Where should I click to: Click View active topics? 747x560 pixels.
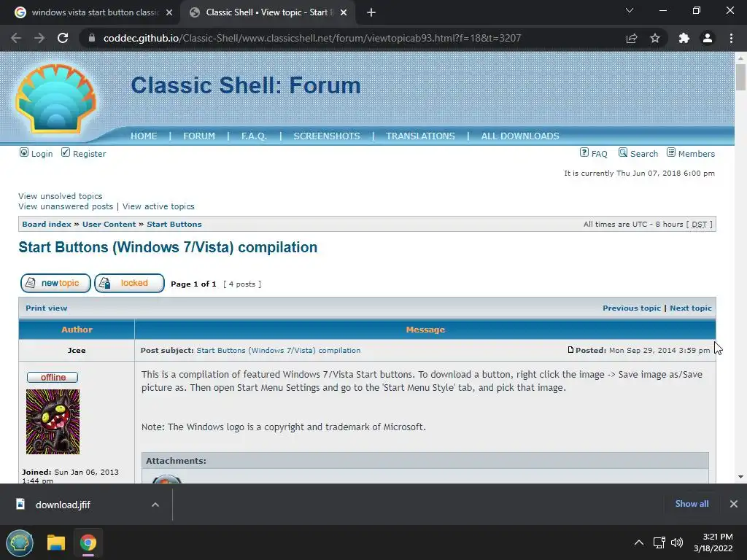tap(158, 206)
